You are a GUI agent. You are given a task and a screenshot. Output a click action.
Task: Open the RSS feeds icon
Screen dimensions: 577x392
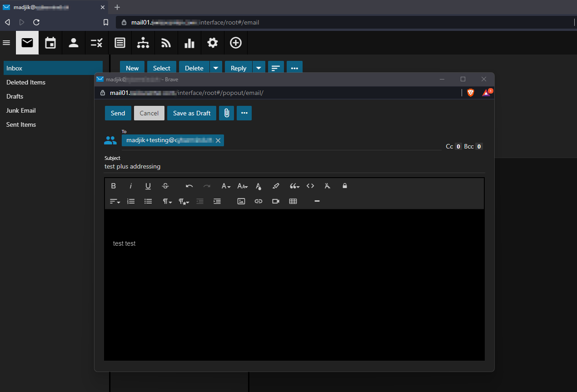point(166,43)
